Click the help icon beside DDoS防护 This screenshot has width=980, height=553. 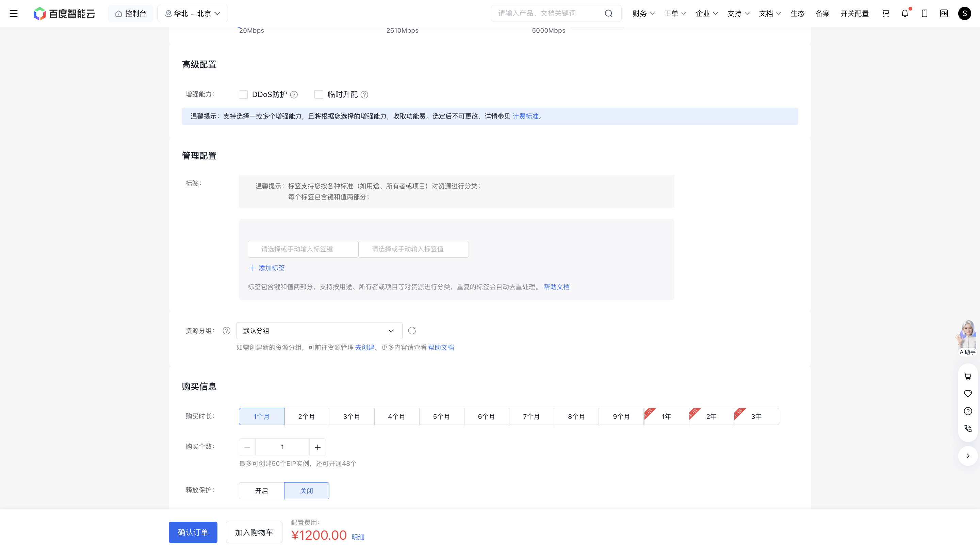tap(294, 94)
